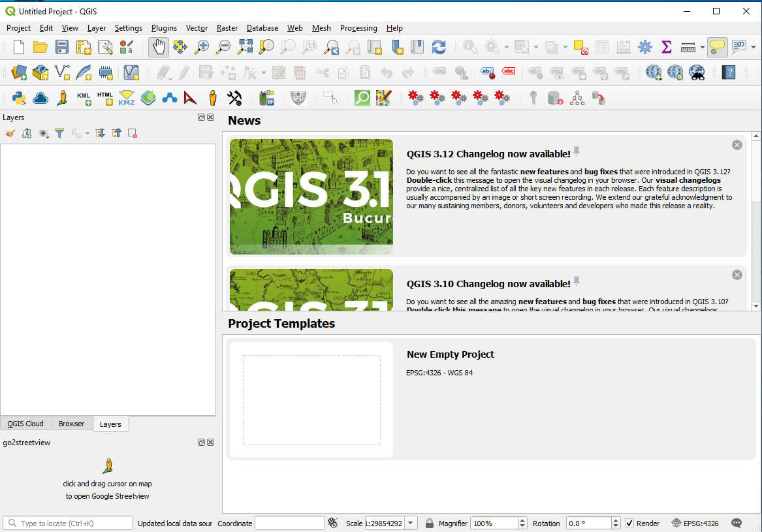
Task: Open the log messages speech bubble
Action: click(x=737, y=524)
